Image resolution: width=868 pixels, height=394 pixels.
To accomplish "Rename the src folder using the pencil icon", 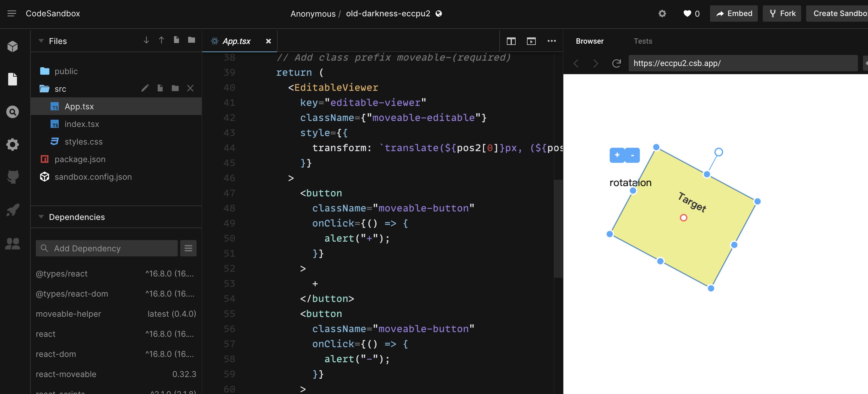I will tap(145, 88).
